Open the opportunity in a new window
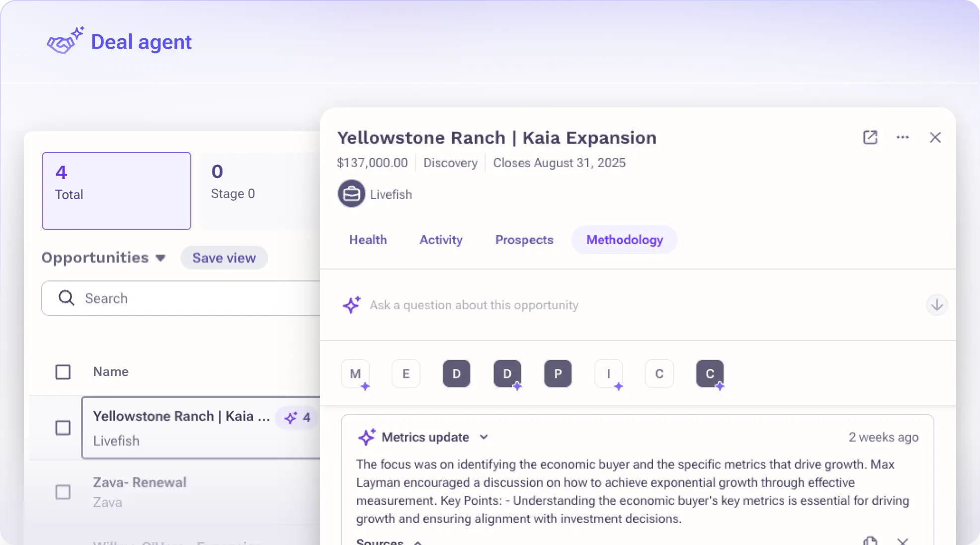980x545 pixels. [x=870, y=137]
